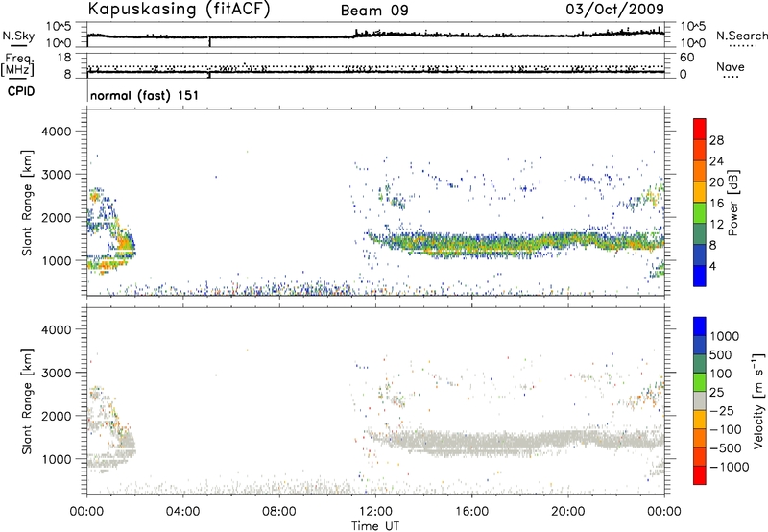This screenshot has width=768, height=532.
Task: Pick the blue top segment of velocity color bar
Action: coord(700,326)
